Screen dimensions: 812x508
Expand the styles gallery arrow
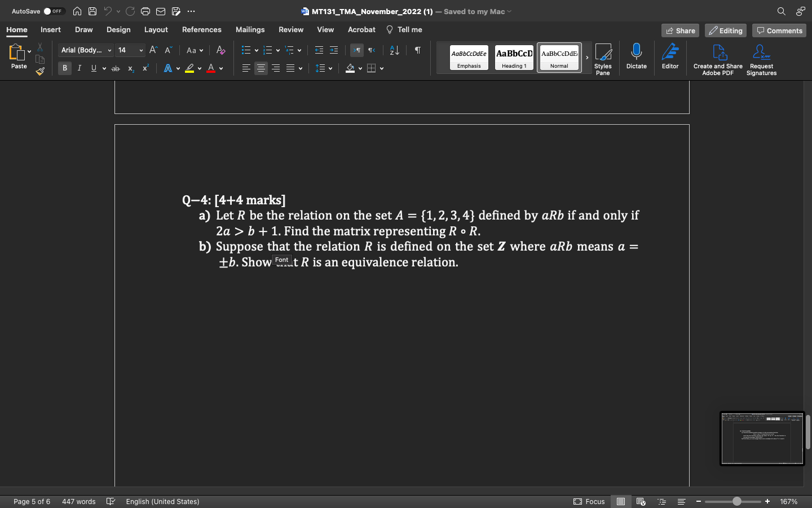587,58
